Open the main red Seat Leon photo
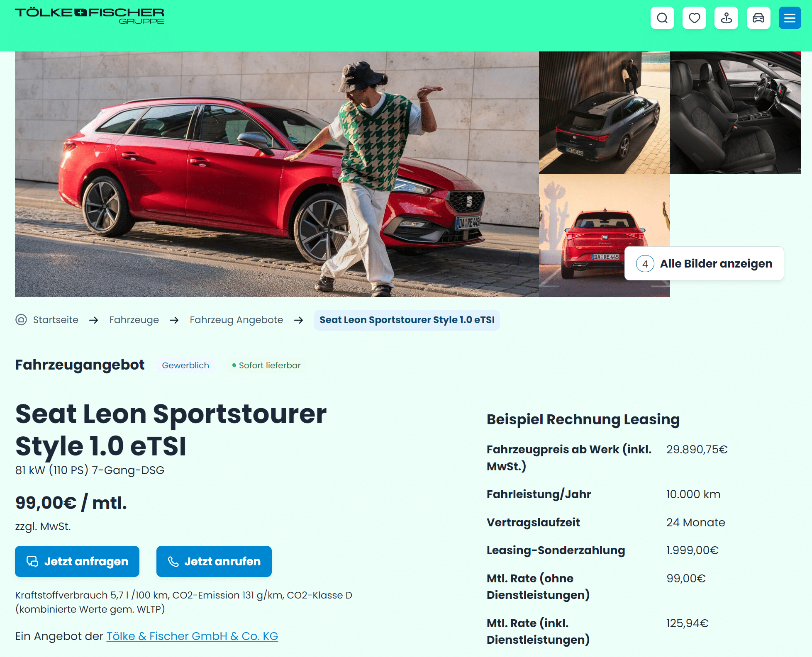Screen dimensions: 812x657 (x=277, y=174)
